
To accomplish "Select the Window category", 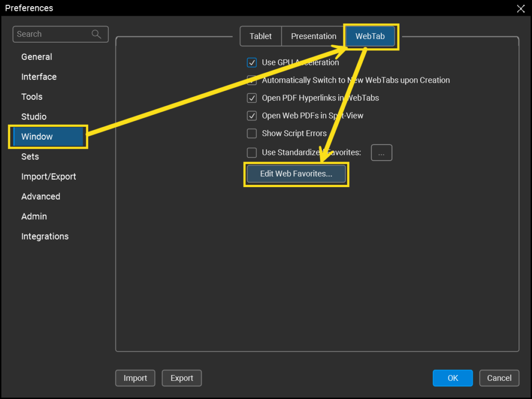I will (x=48, y=137).
